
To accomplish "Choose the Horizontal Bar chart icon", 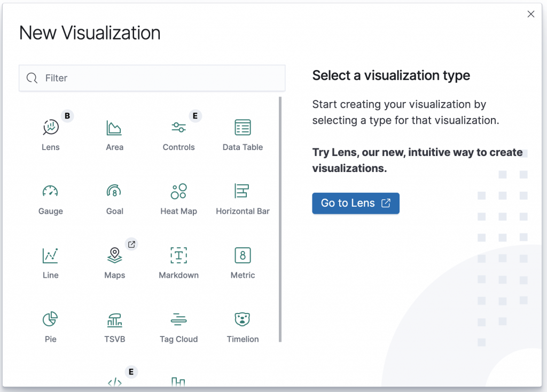I will tap(243, 192).
